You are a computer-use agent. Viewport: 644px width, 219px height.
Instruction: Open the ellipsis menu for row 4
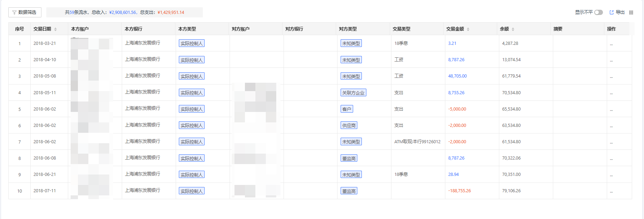(x=611, y=93)
